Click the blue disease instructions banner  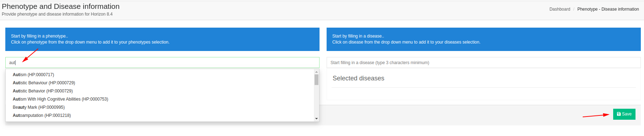[484, 39]
